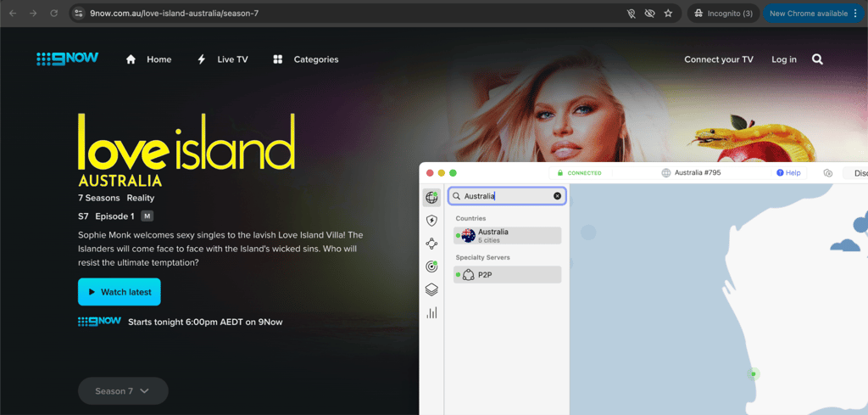Click the camera-blocked icon in address bar
The height and width of the screenshot is (415, 868).
coord(631,14)
